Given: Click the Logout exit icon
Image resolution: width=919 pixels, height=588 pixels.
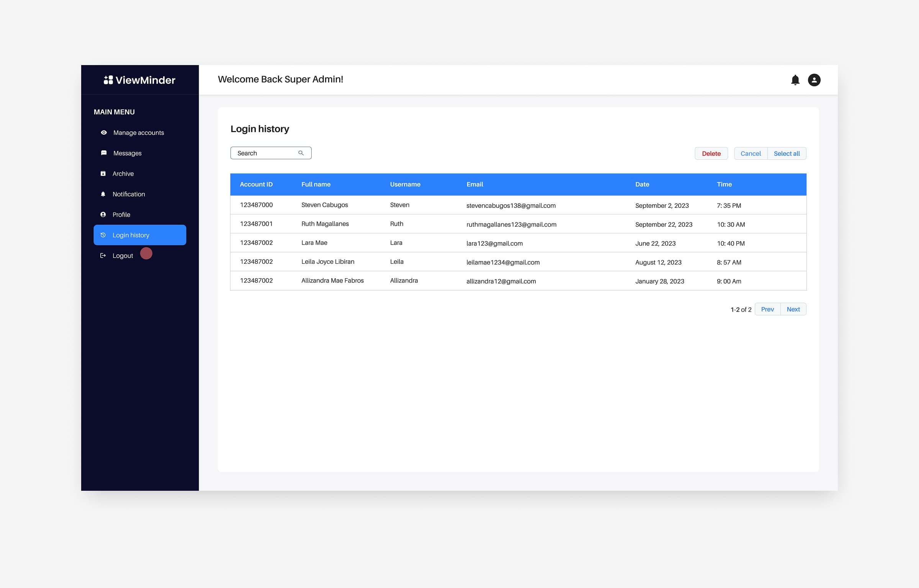Looking at the screenshot, I should pyautogui.click(x=103, y=255).
